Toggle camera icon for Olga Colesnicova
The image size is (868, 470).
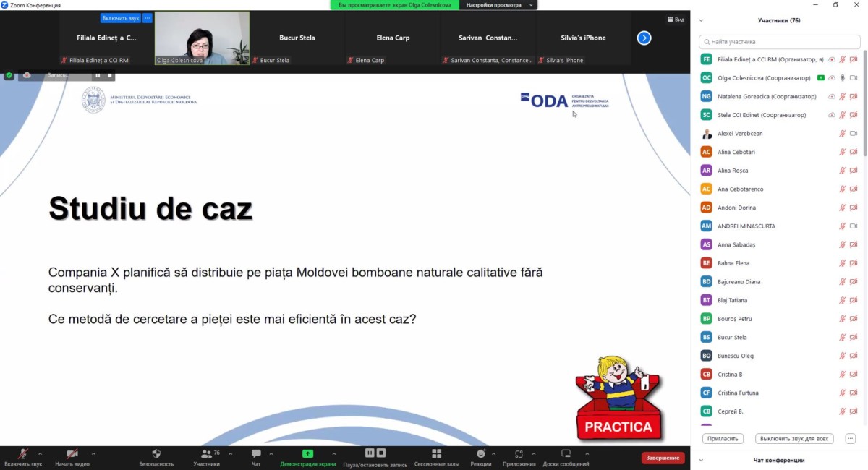854,77
